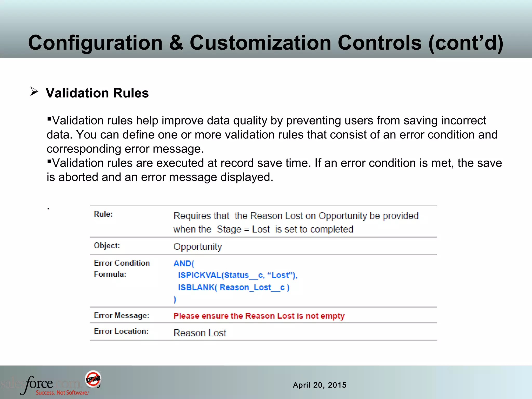532x399 pixels.
Task: Click the red error message text
Action: pos(259,316)
